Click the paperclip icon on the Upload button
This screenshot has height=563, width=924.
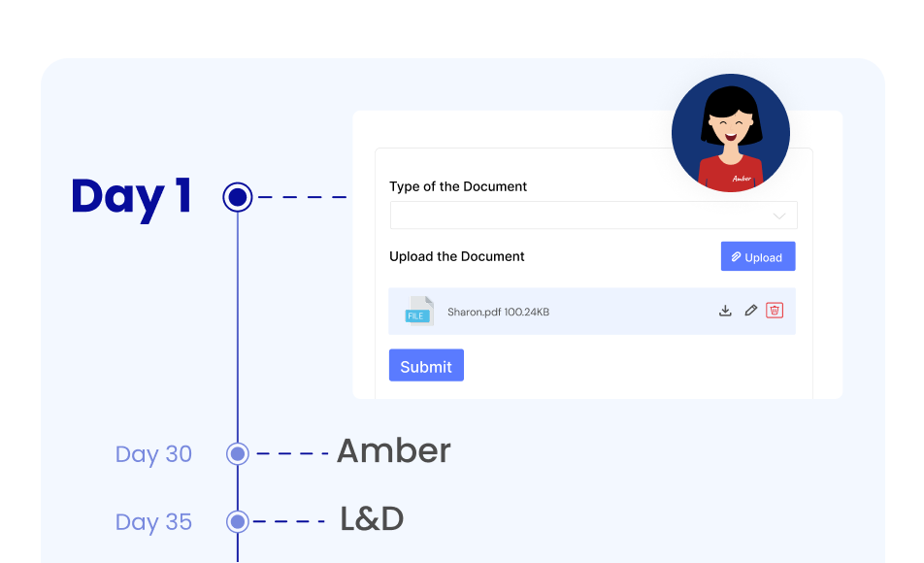(x=736, y=256)
